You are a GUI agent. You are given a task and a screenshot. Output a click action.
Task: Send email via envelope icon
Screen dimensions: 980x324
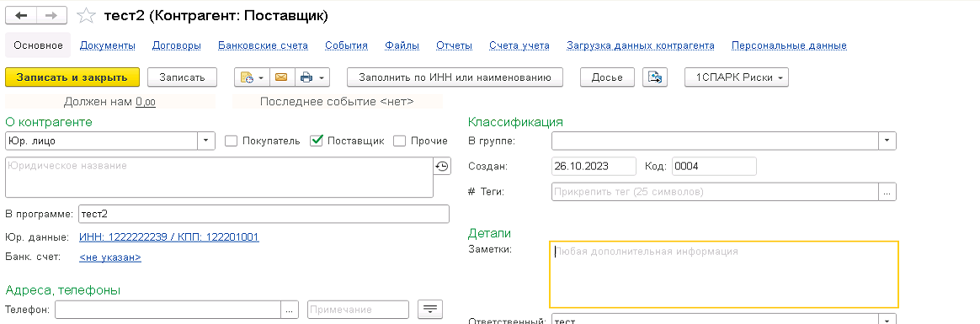click(x=281, y=77)
